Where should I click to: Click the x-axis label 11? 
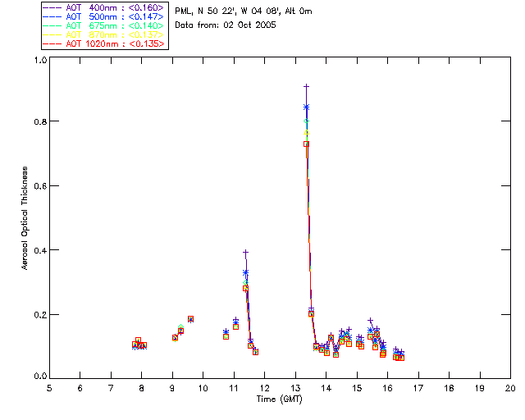pos(234,388)
